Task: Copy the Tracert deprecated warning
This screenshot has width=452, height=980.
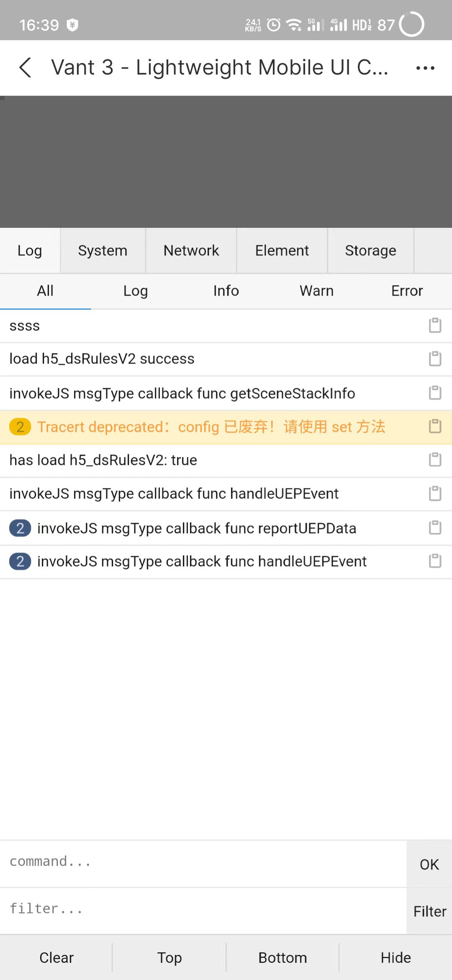Action: (434, 427)
